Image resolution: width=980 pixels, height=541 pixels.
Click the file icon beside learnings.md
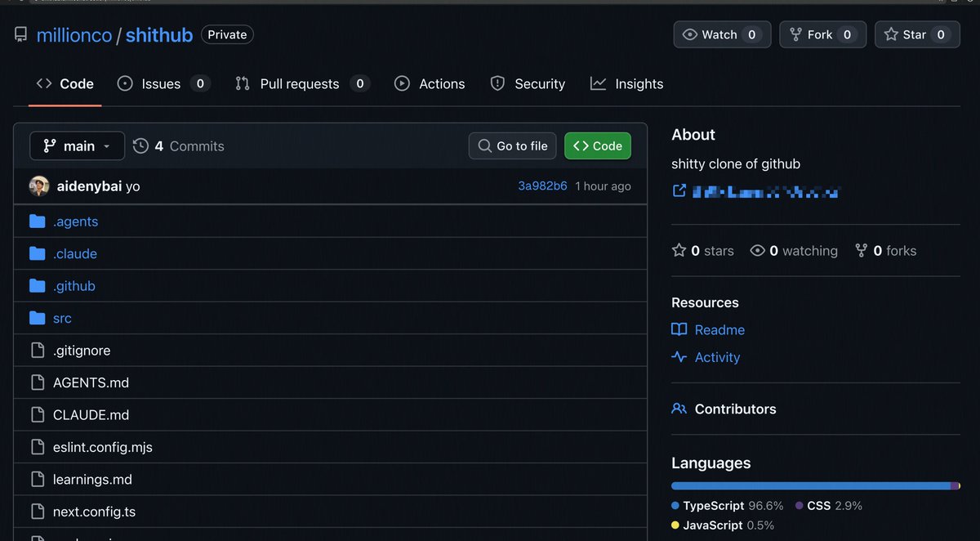(37, 480)
